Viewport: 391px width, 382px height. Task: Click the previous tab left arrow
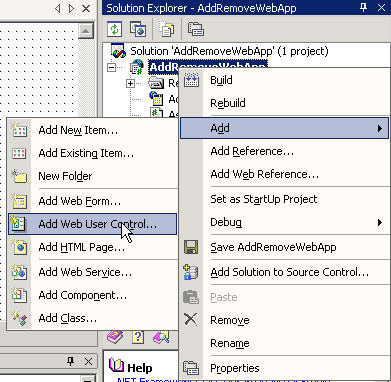pyautogui.click(x=57, y=8)
